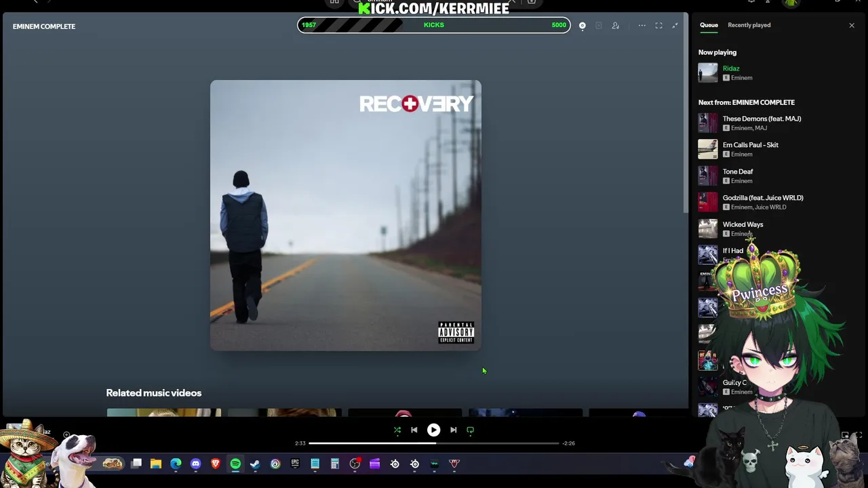Switch to the Queue tab
This screenshot has width=868, height=488.
[x=709, y=25]
